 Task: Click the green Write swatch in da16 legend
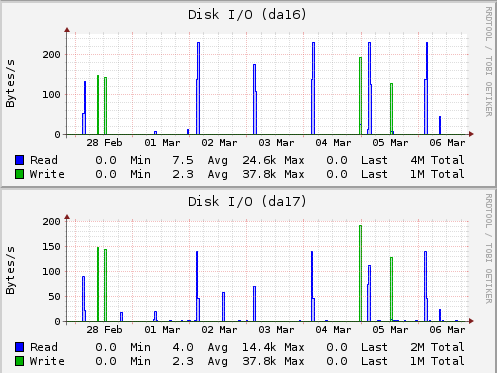[x=20, y=174]
